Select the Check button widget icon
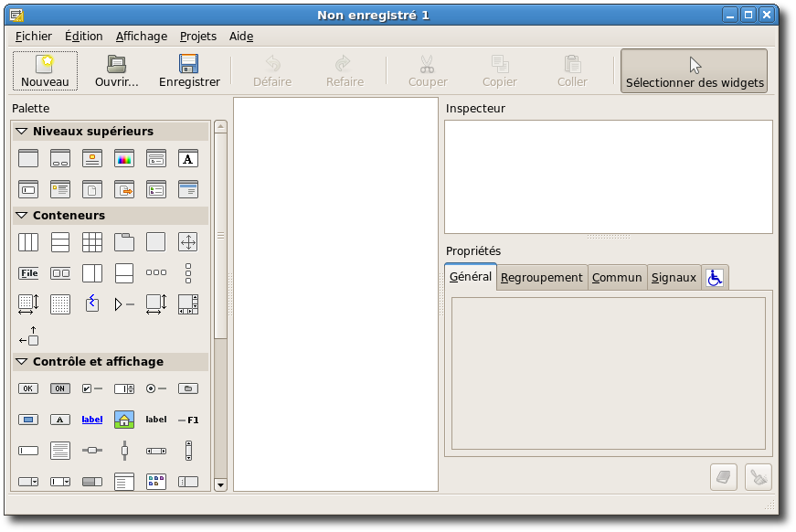This screenshot has height=532, width=796. point(92,388)
